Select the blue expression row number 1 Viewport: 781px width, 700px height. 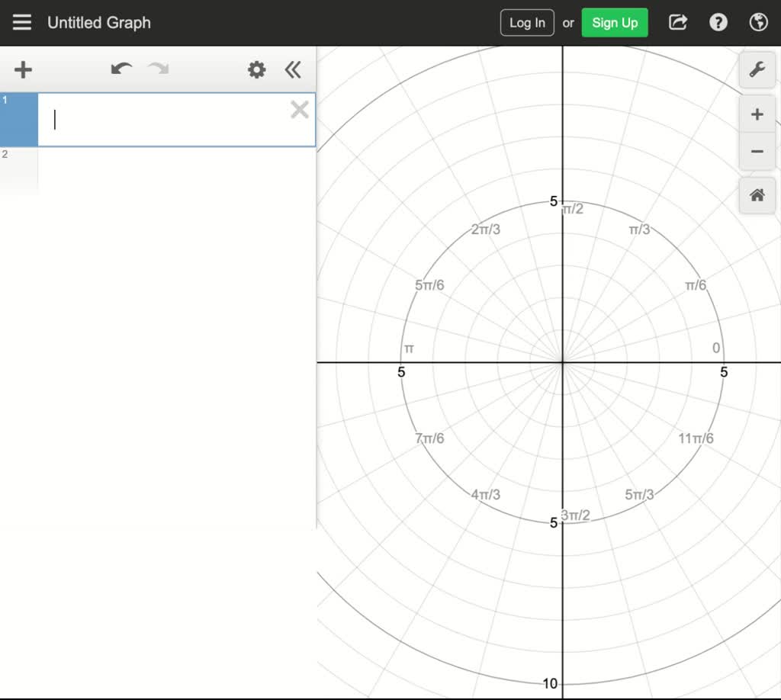point(19,120)
